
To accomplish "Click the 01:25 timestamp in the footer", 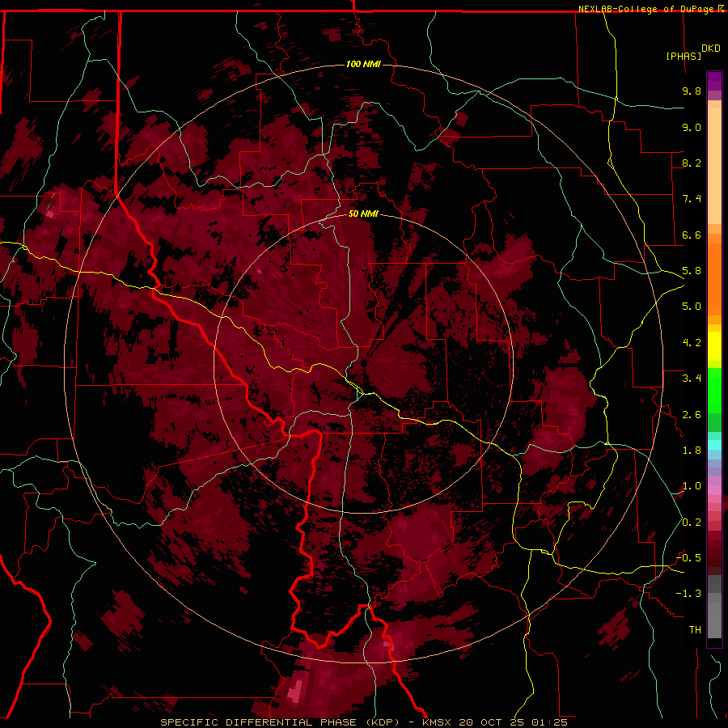I will point(550,722).
